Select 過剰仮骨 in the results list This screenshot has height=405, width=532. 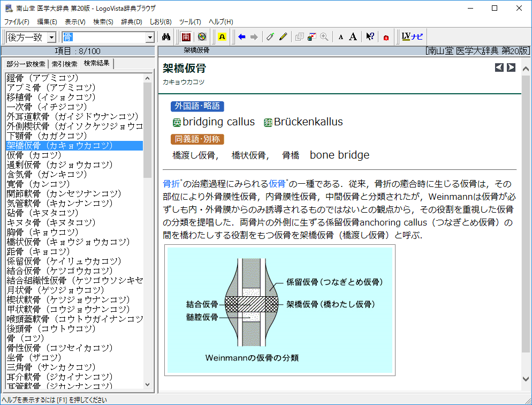[x=59, y=164]
